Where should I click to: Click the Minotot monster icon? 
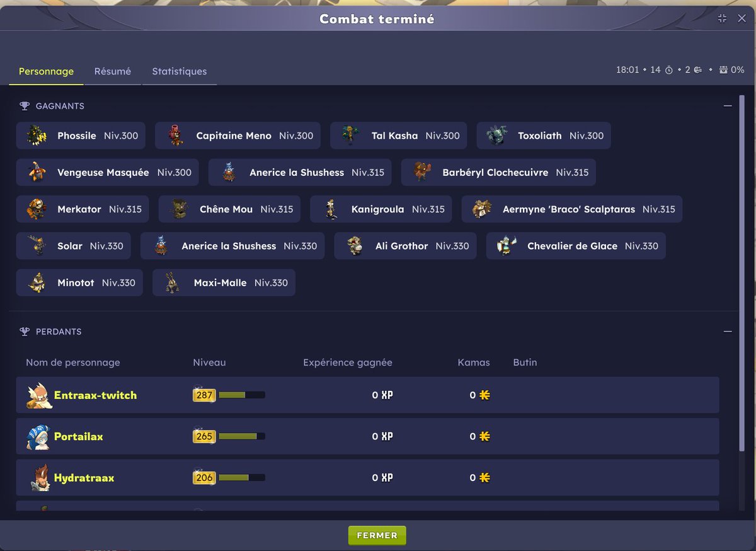(x=37, y=282)
